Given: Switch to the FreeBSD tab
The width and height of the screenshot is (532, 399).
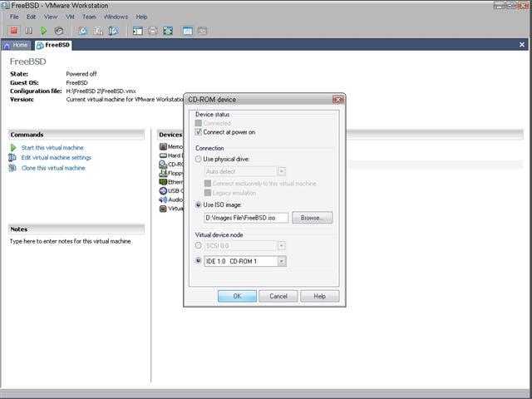Looking at the screenshot, I should tap(53, 45).
